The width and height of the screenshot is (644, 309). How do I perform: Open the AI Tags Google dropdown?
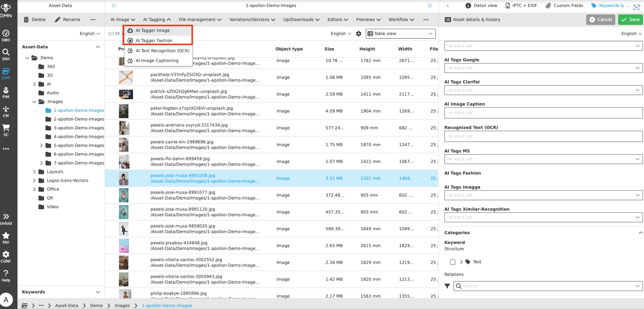tap(543, 68)
